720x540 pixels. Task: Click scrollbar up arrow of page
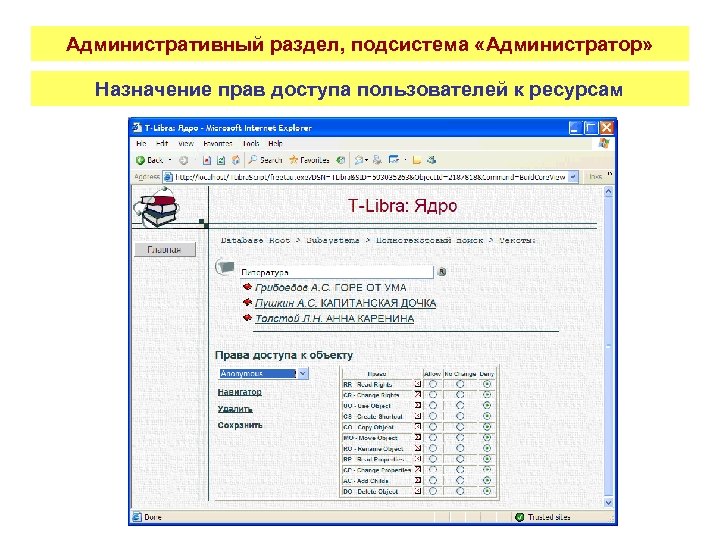(x=608, y=191)
